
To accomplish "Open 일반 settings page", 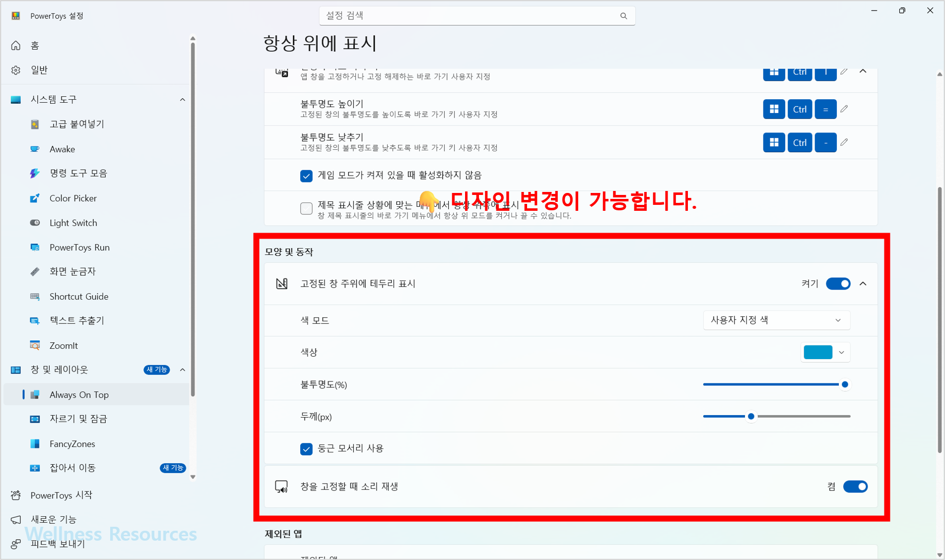I will point(97,70).
